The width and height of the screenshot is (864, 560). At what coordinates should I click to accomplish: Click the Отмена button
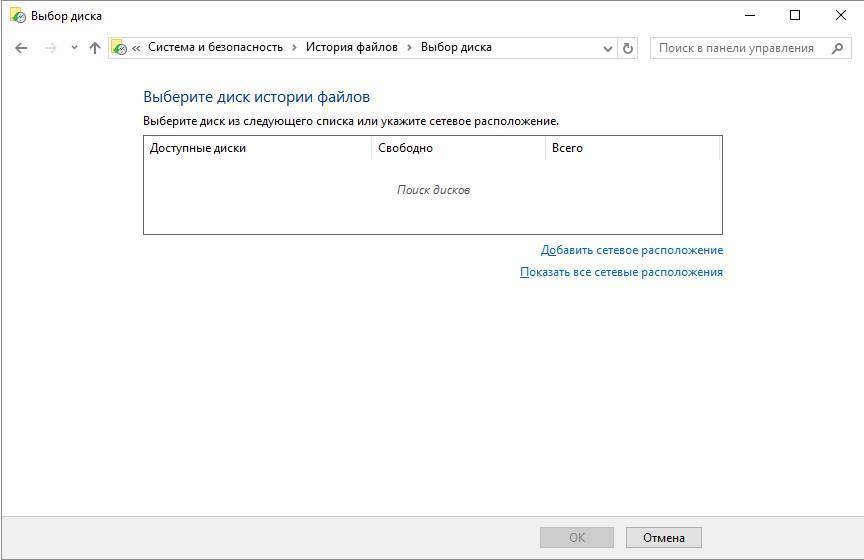(663, 537)
